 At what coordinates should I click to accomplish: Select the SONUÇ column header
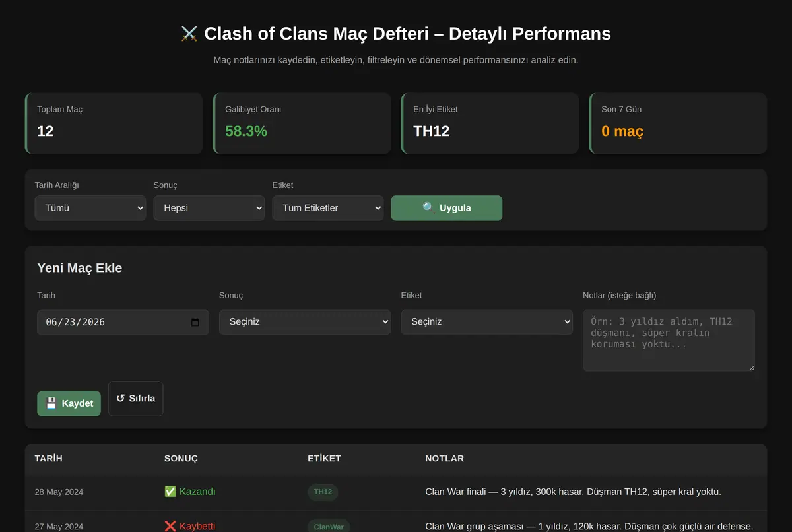click(181, 458)
